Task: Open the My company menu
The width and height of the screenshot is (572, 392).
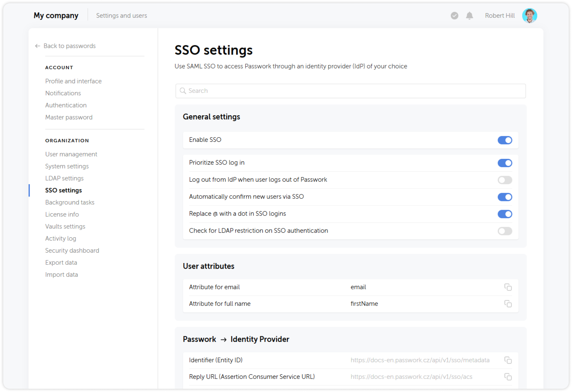Action: click(x=56, y=15)
